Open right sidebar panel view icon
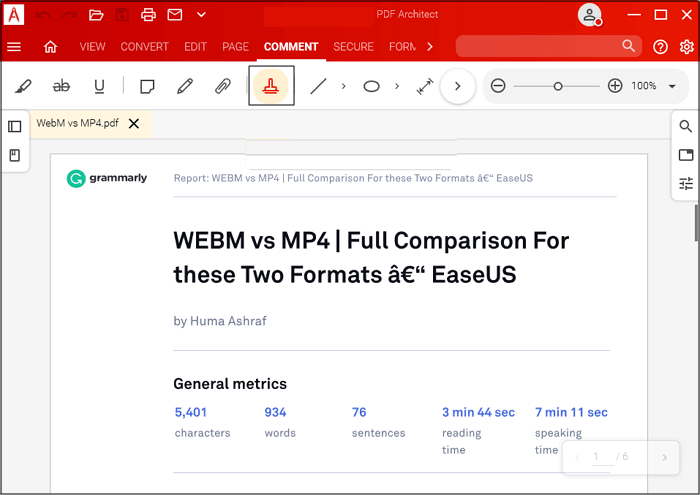 (x=686, y=155)
